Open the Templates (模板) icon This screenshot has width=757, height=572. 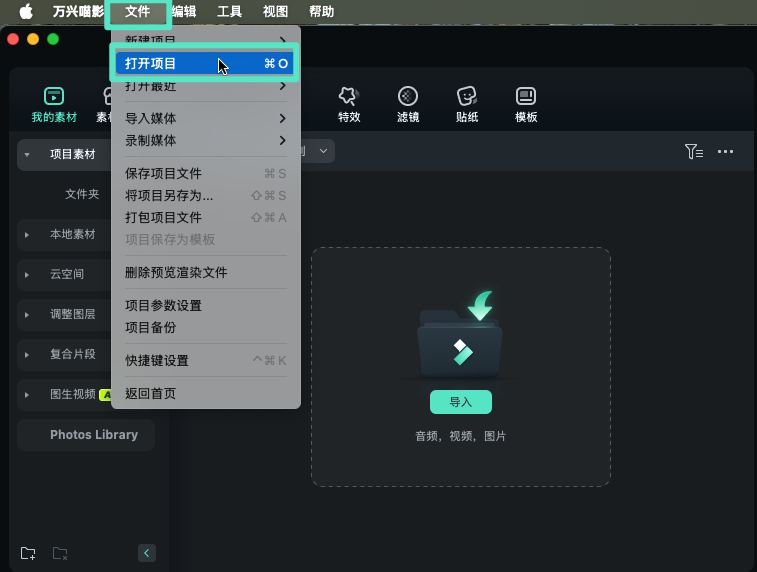point(526,97)
